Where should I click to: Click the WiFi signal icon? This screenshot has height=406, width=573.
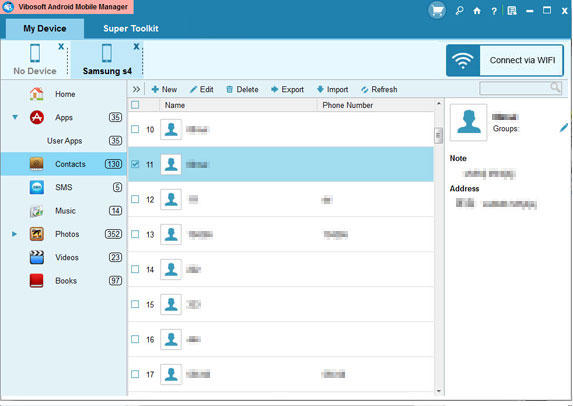(x=463, y=60)
